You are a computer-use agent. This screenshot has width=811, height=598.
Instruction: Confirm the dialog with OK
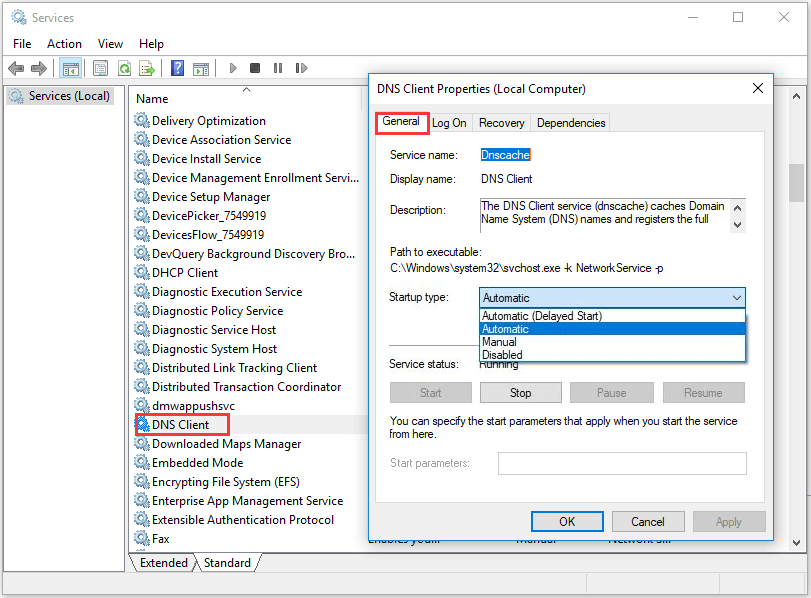point(567,521)
